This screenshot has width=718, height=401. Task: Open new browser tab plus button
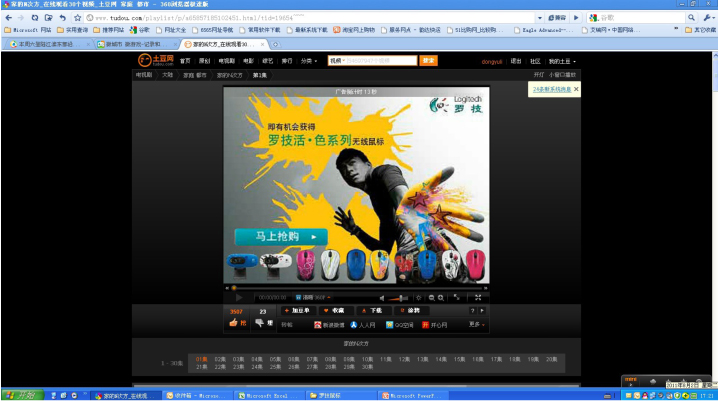275,44
